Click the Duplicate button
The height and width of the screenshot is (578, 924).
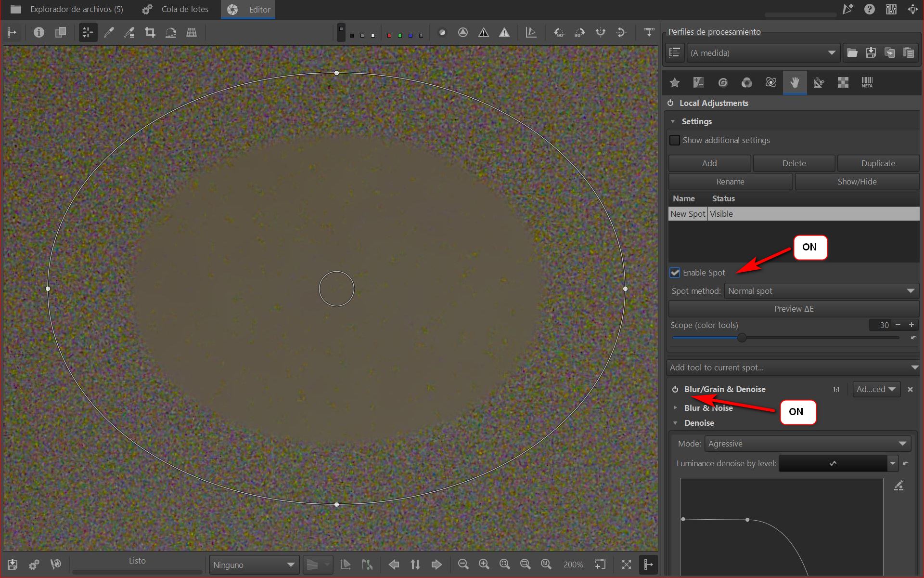(878, 163)
